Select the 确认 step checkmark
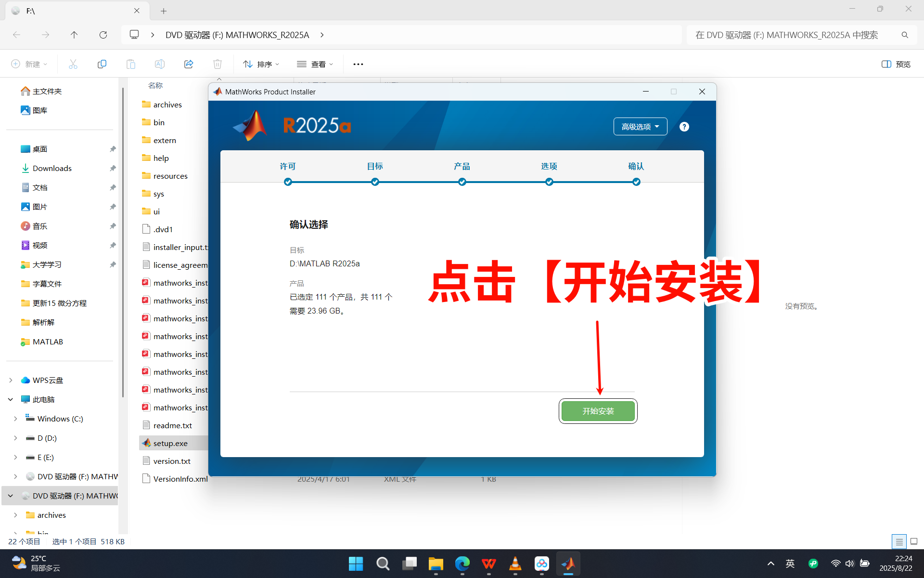The width and height of the screenshot is (924, 578). point(636,182)
